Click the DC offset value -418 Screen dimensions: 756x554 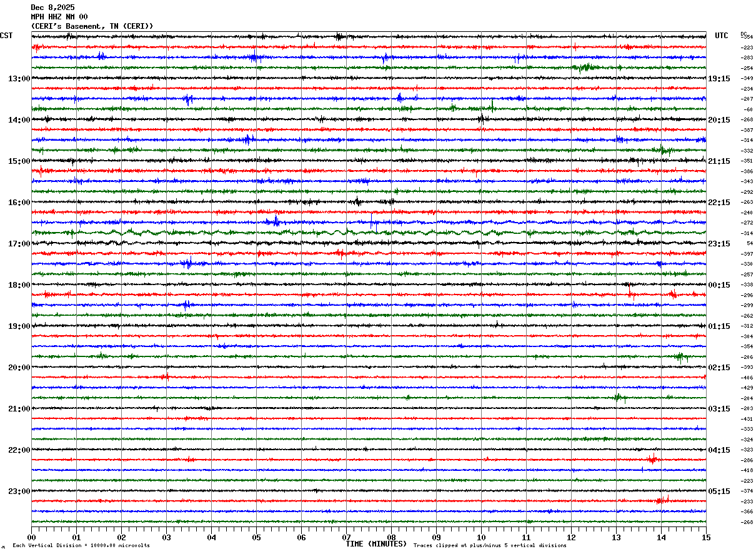tap(747, 470)
